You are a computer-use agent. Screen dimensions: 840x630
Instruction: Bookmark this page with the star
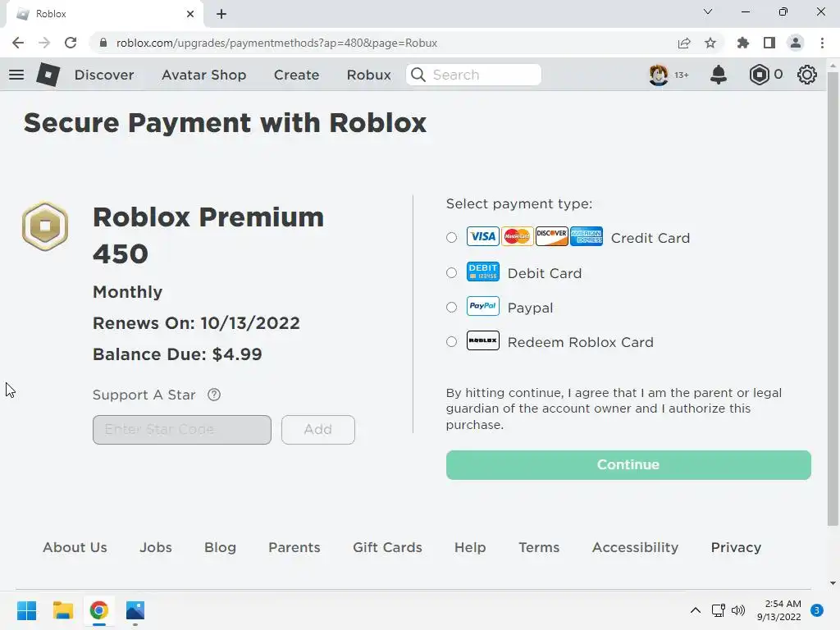coord(710,43)
